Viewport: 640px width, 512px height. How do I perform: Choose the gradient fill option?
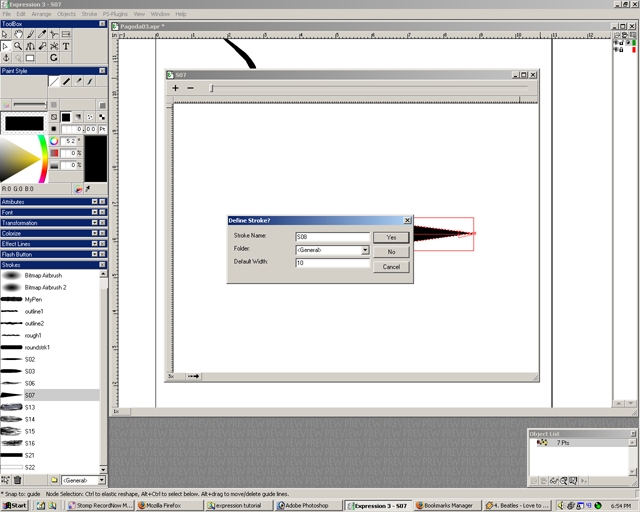click(x=78, y=117)
